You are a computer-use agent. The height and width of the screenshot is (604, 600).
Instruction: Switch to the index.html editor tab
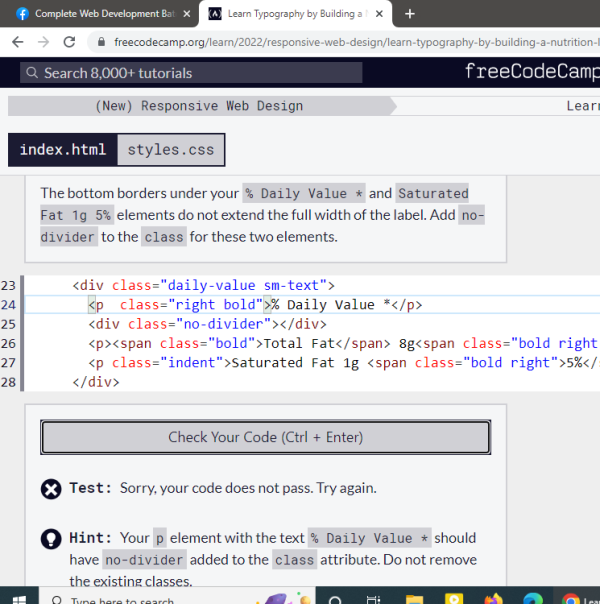click(62, 150)
